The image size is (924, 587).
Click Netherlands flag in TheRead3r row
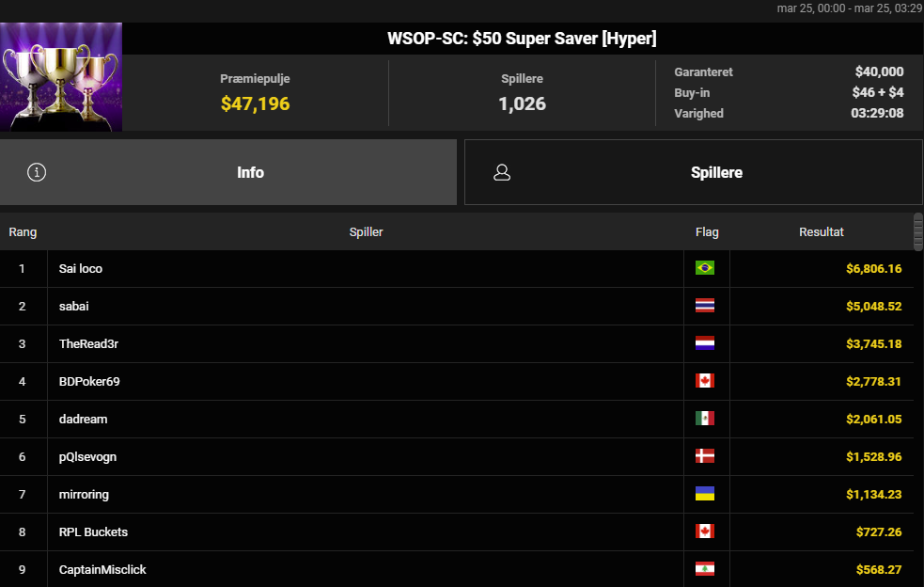coord(705,343)
